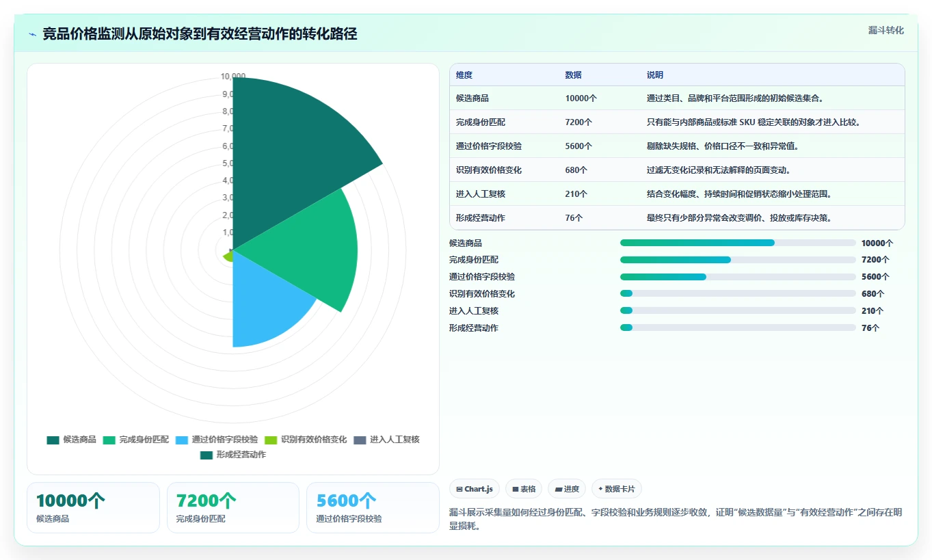The height and width of the screenshot is (560, 932).
Task: Toggle the 识别有效价格变化 legend entry
Action: pos(306,440)
